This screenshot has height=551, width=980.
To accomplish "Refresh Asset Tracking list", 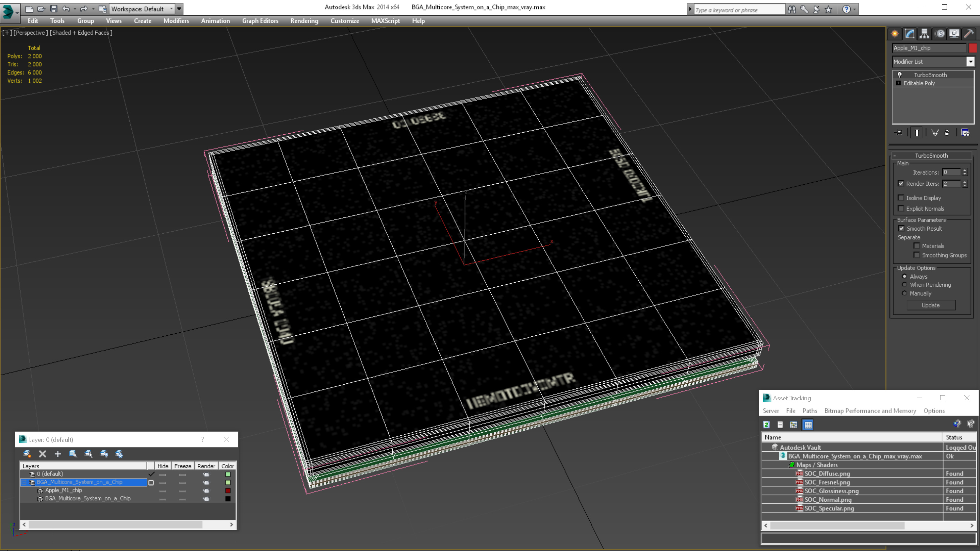I will click(x=767, y=425).
